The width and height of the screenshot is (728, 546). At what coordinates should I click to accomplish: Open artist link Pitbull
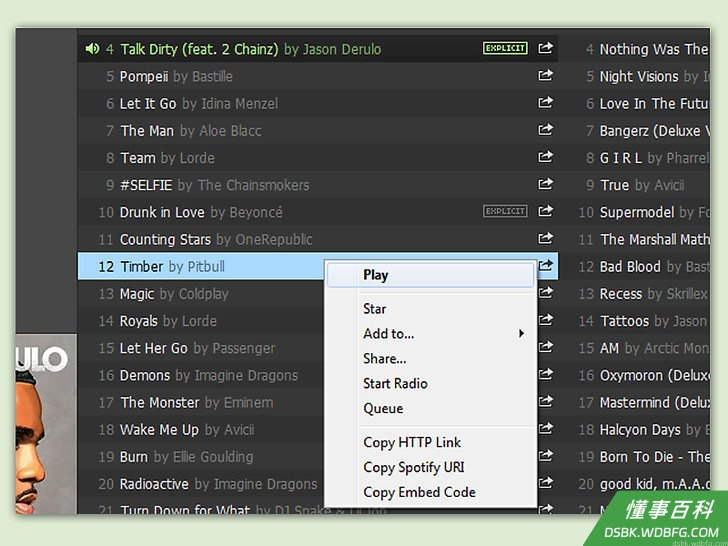[x=206, y=266]
